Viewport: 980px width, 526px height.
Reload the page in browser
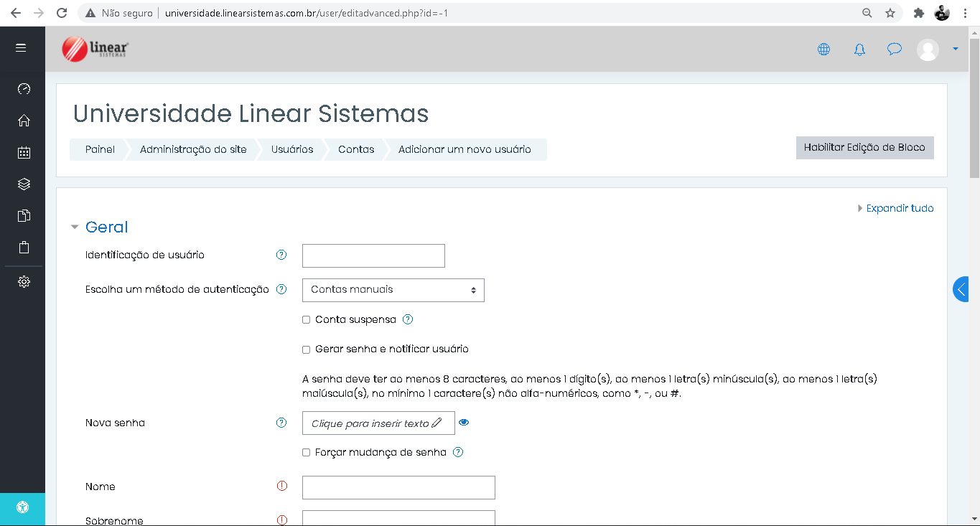tap(62, 13)
